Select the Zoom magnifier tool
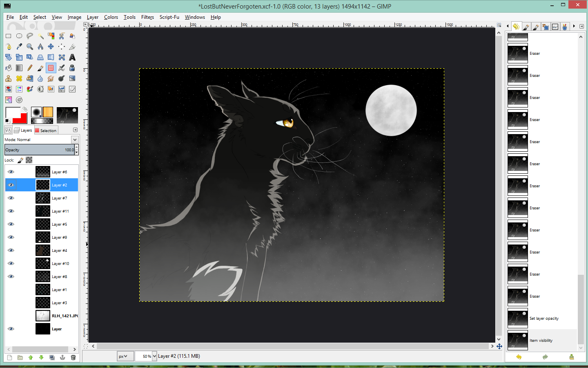Viewport: 588px width, 368px height. [x=30, y=47]
